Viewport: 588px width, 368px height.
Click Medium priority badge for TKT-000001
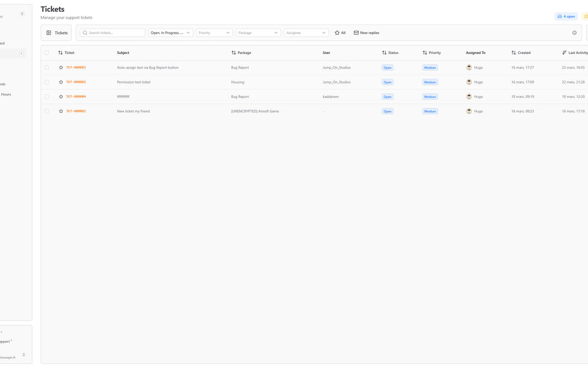pos(430,111)
